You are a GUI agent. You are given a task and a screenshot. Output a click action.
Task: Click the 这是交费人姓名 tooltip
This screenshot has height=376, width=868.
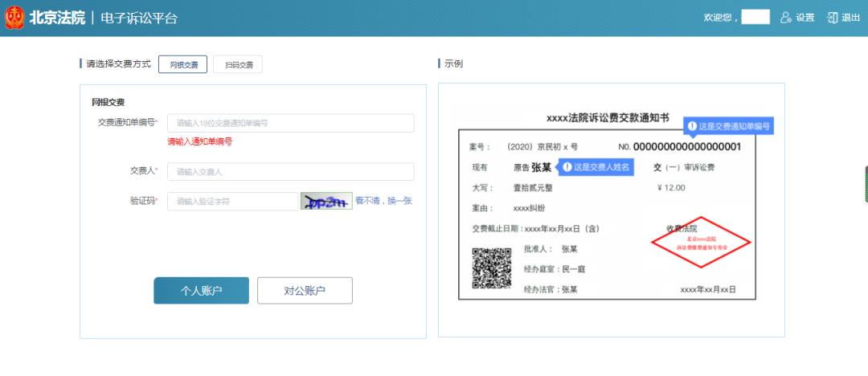tap(595, 167)
